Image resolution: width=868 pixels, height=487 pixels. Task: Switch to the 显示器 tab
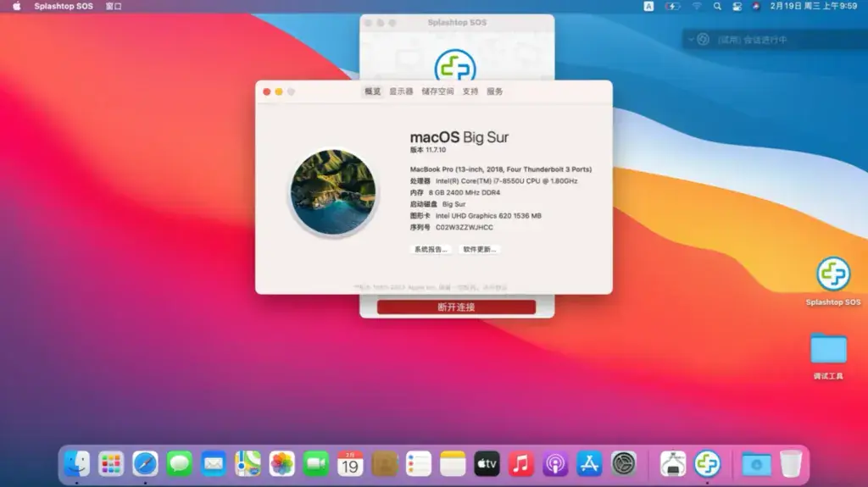pos(401,91)
